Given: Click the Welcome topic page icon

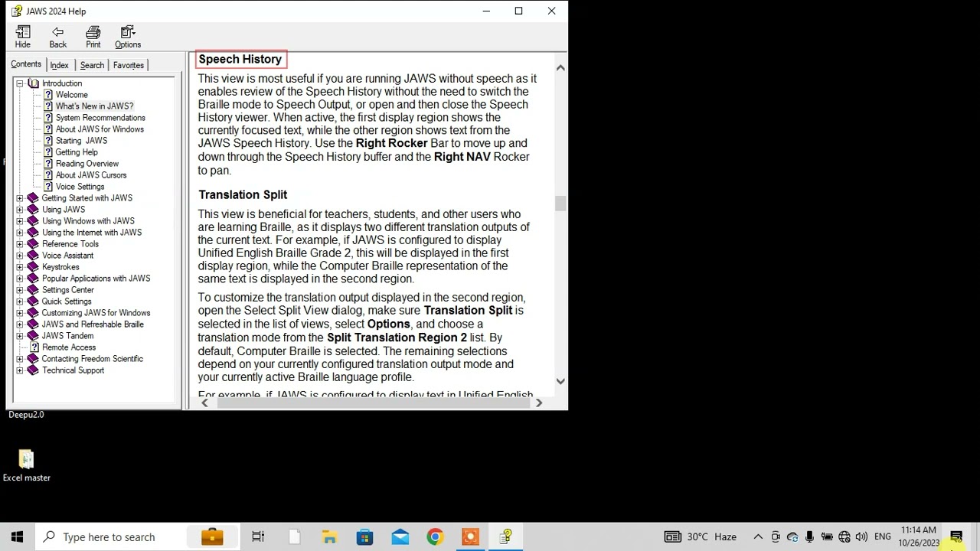Looking at the screenshot, I should tap(48, 95).
